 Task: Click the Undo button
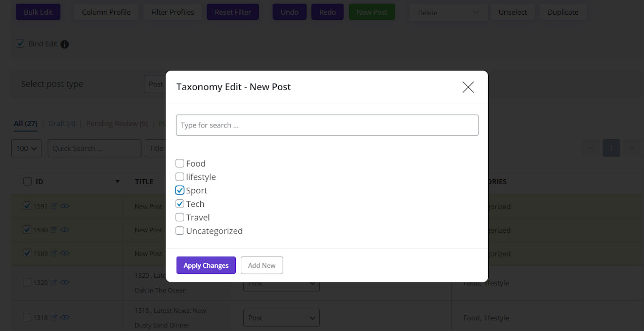[x=289, y=12]
